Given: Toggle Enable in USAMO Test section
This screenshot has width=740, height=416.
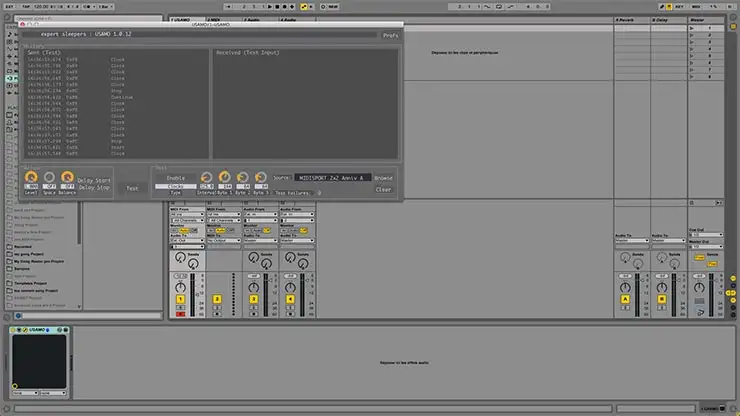Looking at the screenshot, I should coord(176,178).
